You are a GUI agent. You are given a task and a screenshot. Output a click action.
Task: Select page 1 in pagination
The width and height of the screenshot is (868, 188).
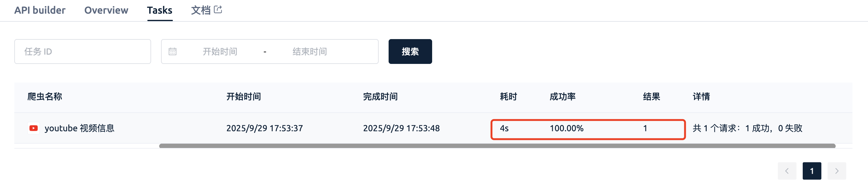tap(812, 171)
